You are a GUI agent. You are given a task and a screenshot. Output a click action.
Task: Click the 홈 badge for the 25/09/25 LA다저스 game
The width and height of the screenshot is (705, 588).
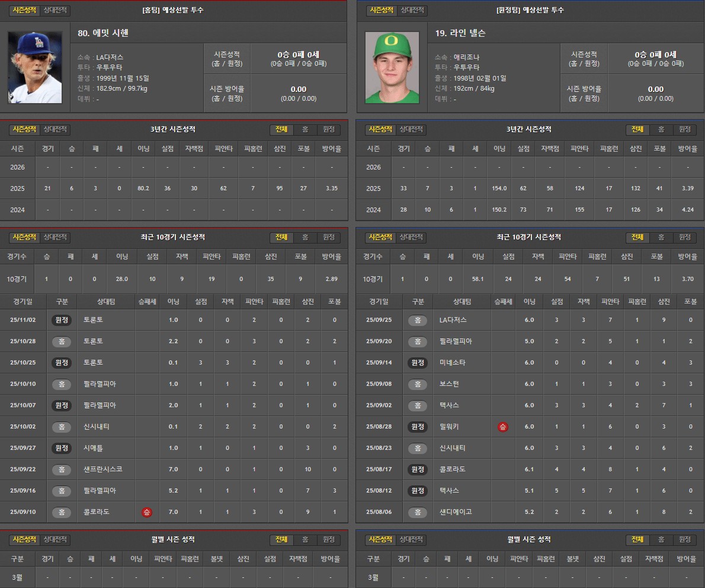(418, 320)
